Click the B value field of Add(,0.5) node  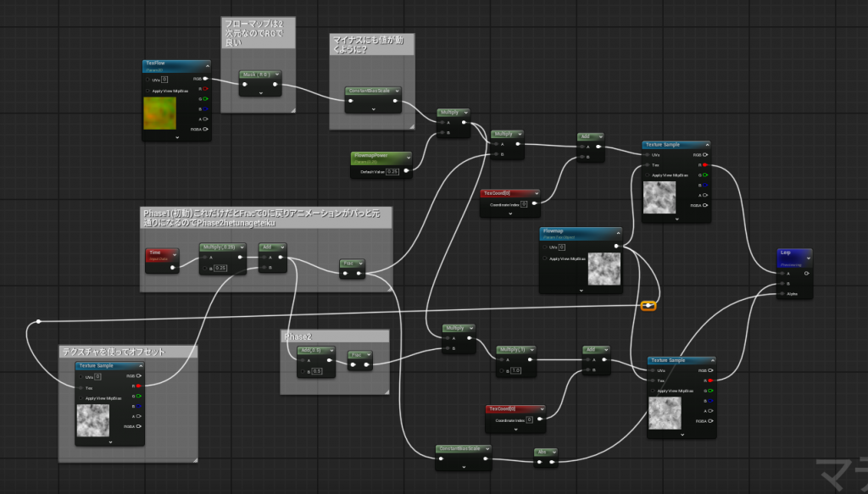[317, 371]
